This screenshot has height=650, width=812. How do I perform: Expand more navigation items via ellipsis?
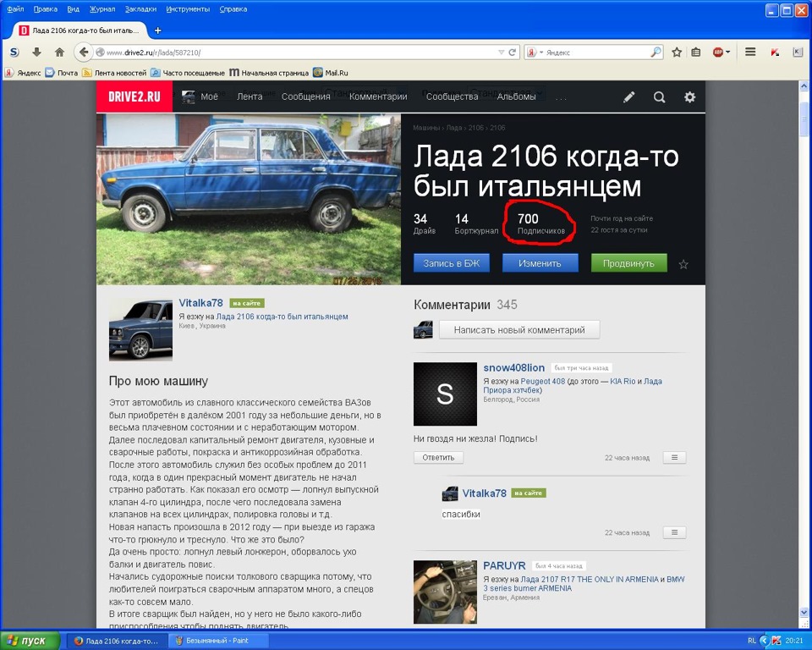coord(561,97)
